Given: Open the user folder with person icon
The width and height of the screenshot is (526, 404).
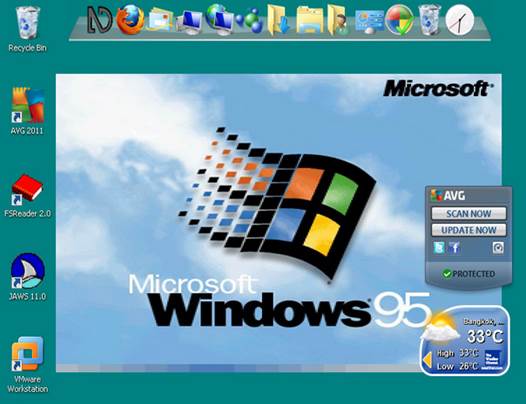Looking at the screenshot, I should point(338,20).
